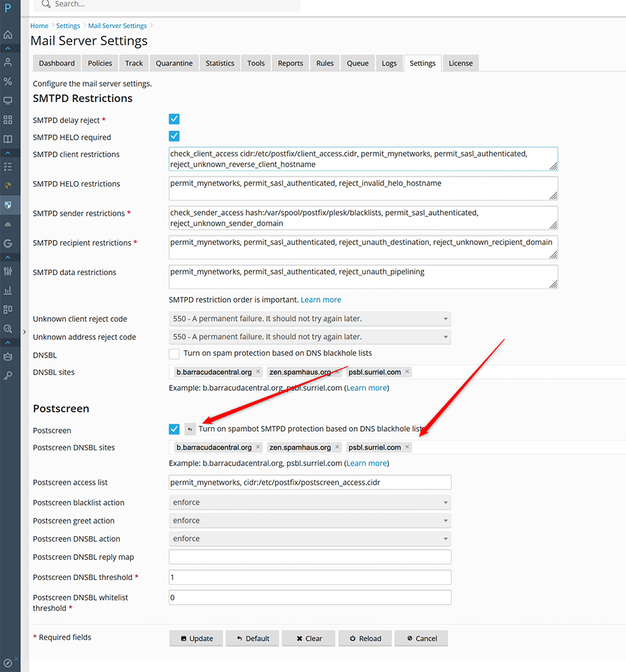The width and height of the screenshot is (626, 672).
Task: Open the percent sign sidebar icon
Action: (x=8, y=81)
